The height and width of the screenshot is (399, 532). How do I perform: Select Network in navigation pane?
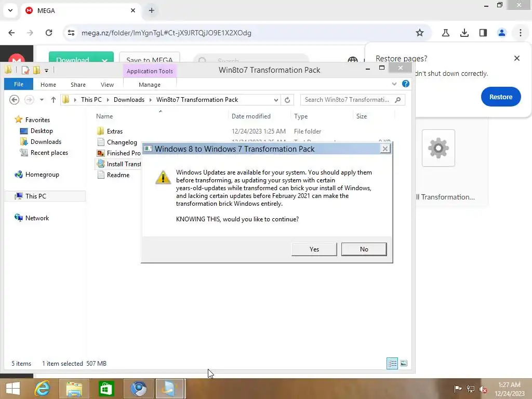(x=32, y=218)
